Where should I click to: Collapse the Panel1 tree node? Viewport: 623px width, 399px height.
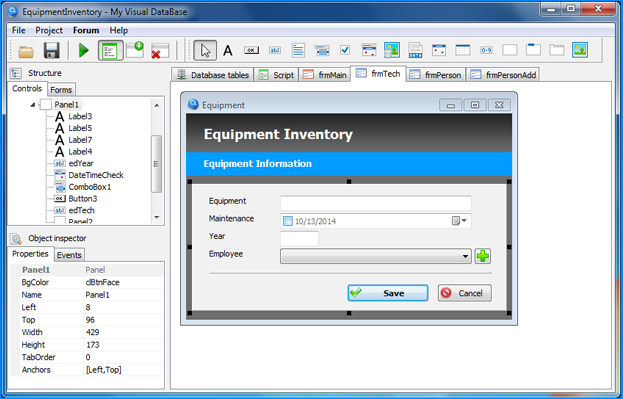pyautogui.click(x=33, y=105)
